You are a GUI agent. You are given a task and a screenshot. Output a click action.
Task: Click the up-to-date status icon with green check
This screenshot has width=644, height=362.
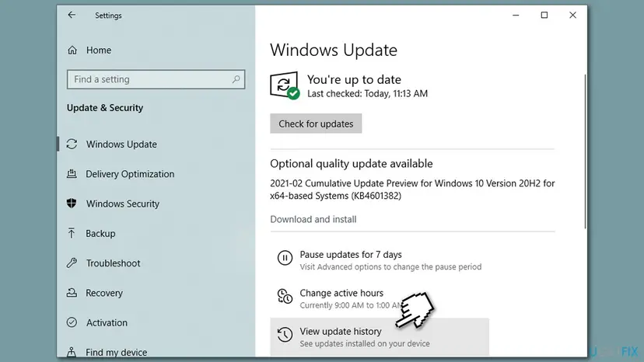[285, 85]
